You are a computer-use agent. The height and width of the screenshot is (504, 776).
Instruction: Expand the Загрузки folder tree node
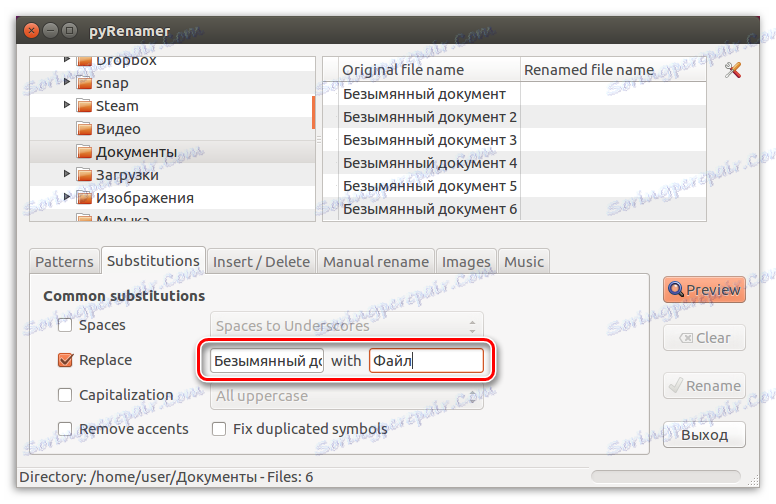point(67,173)
